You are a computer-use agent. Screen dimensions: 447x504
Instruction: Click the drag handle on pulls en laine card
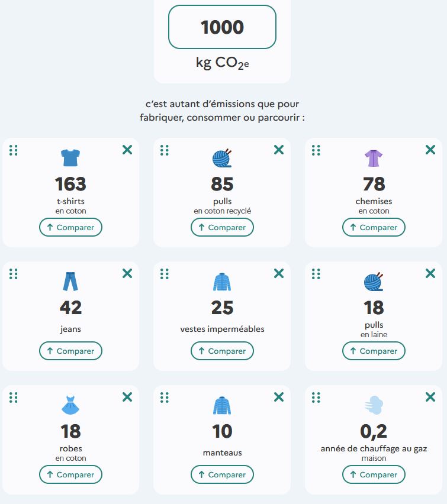click(316, 274)
